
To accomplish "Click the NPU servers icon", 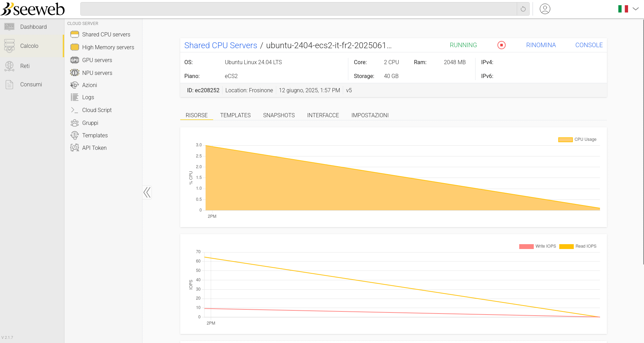I will pos(75,73).
